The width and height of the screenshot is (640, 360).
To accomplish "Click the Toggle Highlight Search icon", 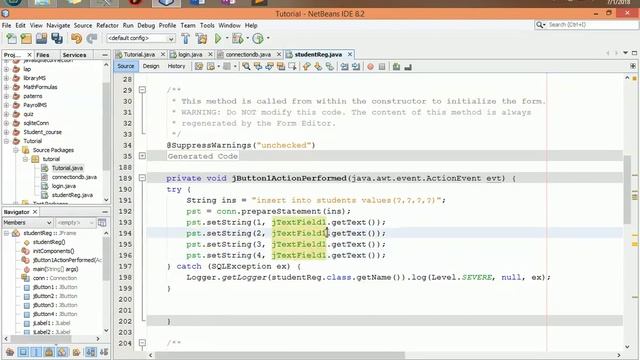I will tap(281, 67).
